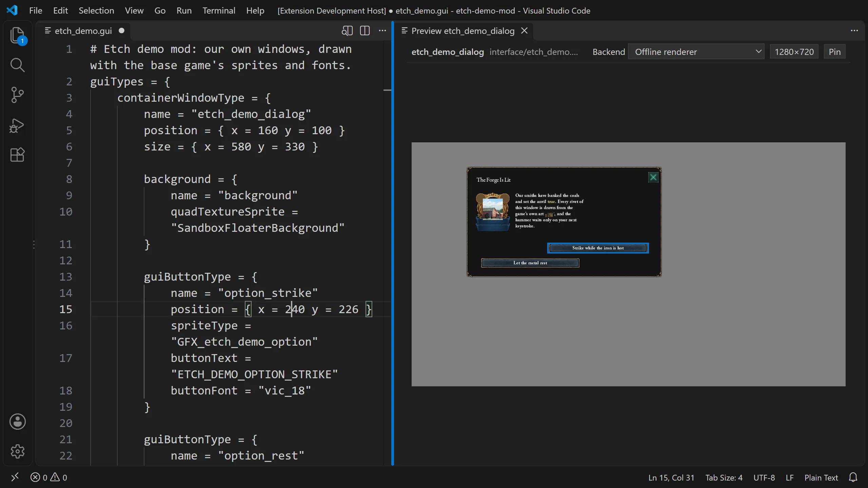Click the 'The Forge Is Lit' dialog title
The width and height of the screenshot is (868, 488).
[x=493, y=180]
